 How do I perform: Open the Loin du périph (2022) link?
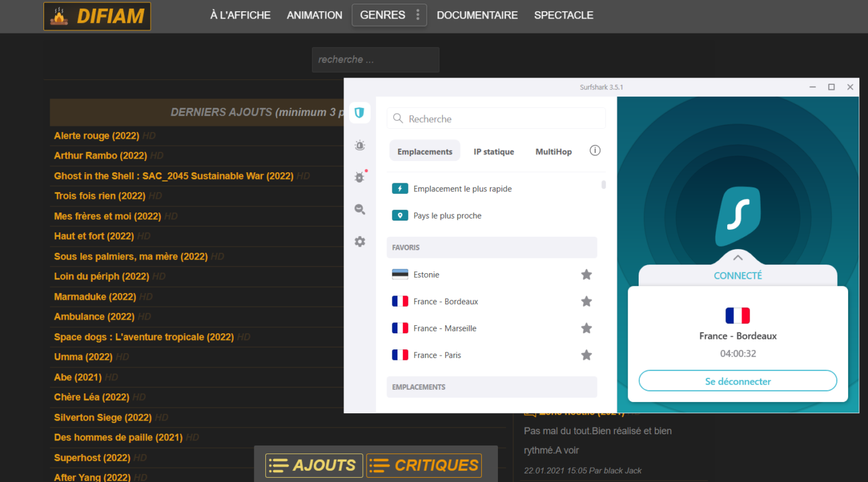[102, 276]
